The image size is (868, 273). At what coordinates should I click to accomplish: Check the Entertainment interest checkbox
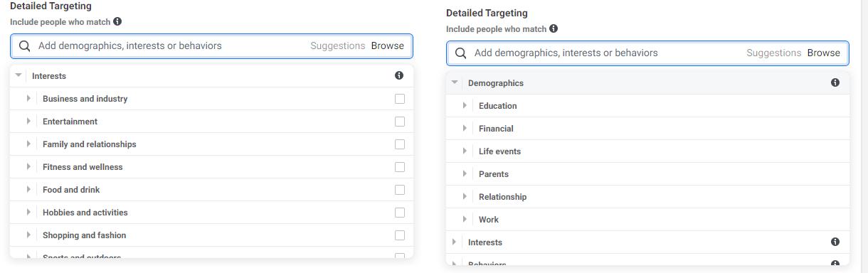[x=400, y=122]
